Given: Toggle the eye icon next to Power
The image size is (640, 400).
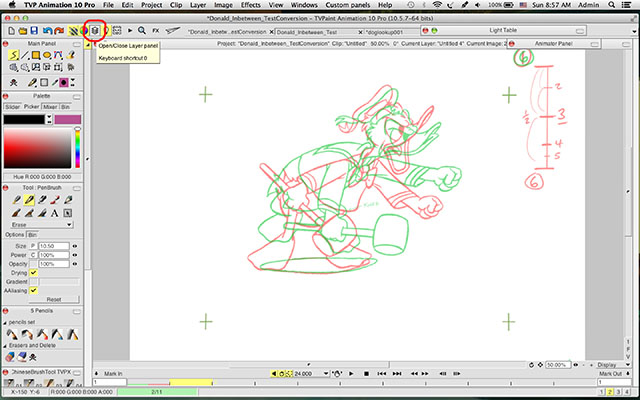Looking at the screenshot, I should coord(75,255).
